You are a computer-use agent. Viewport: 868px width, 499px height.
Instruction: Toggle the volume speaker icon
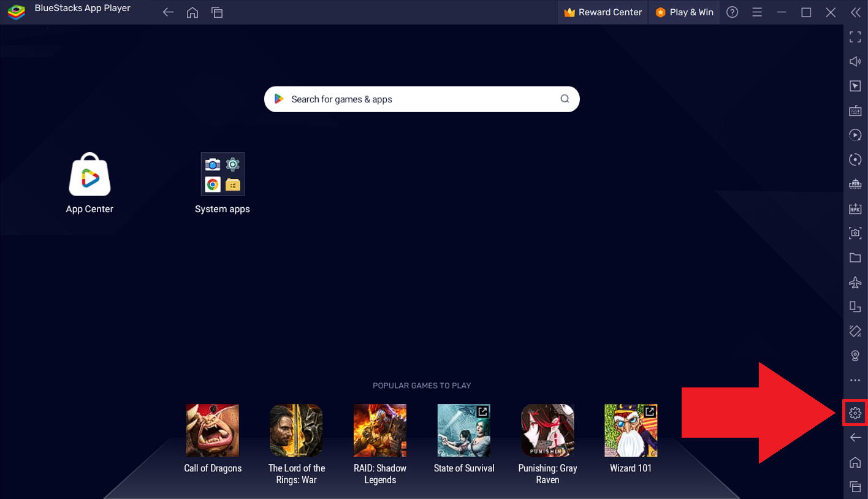855,61
